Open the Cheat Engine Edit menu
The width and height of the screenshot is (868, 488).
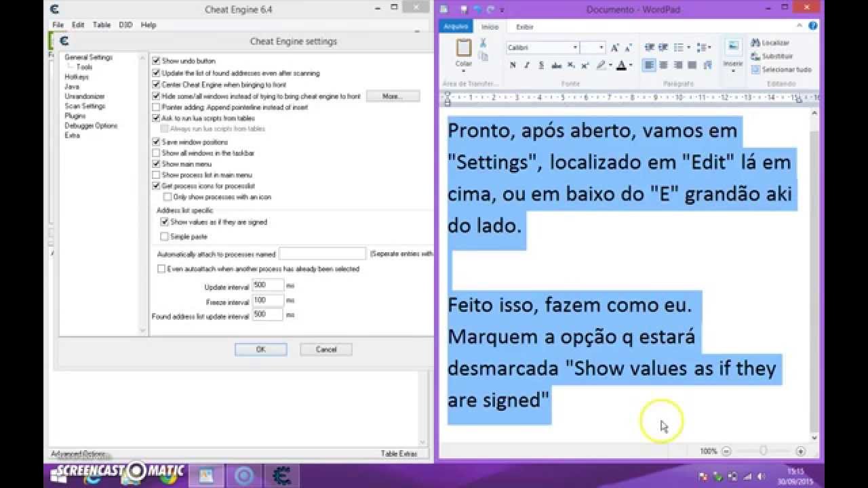point(78,24)
